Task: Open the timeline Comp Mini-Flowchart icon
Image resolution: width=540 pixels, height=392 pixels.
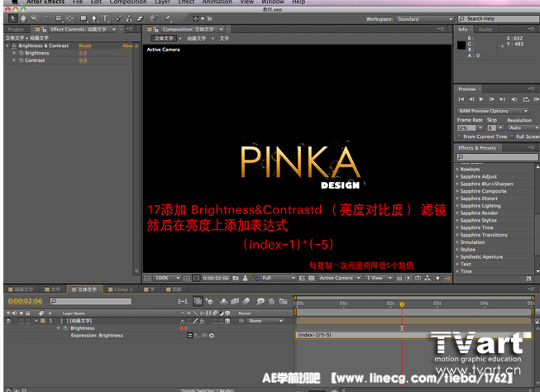Action: coord(183,301)
